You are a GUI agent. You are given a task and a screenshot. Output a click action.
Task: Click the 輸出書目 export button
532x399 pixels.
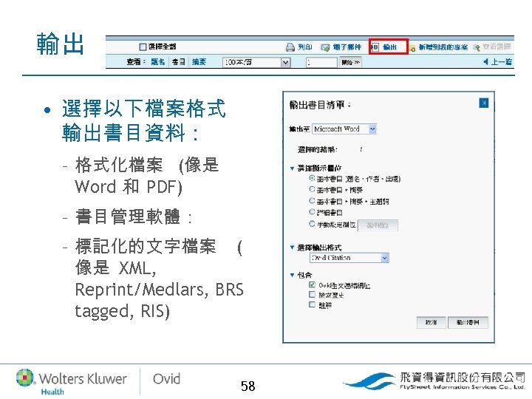(x=468, y=322)
